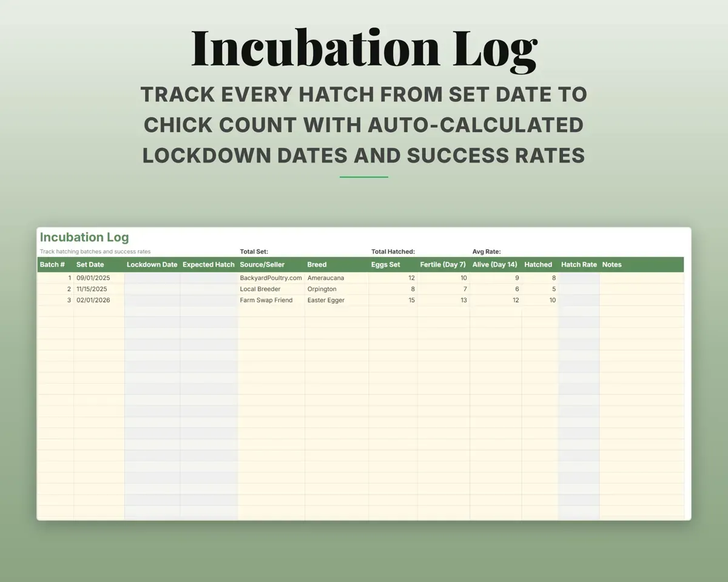
Task: Select the batch number cell for the Easter Egger row
Action: (x=56, y=300)
